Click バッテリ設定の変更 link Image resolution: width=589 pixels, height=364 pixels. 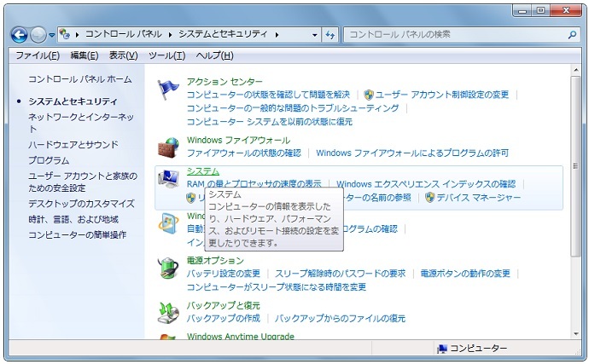point(223,273)
